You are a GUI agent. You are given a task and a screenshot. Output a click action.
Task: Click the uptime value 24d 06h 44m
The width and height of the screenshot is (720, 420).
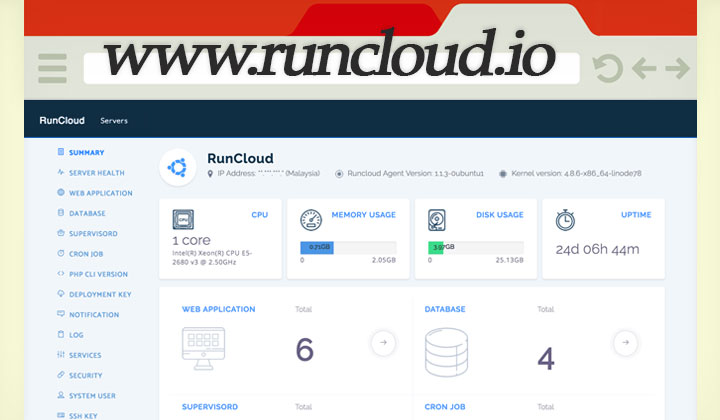[597, 249]
